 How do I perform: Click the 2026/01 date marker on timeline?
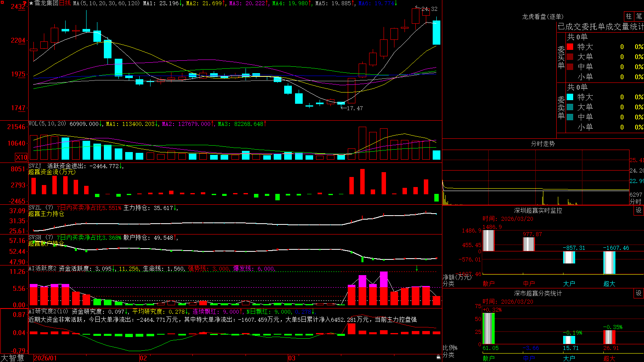(45, 358)
